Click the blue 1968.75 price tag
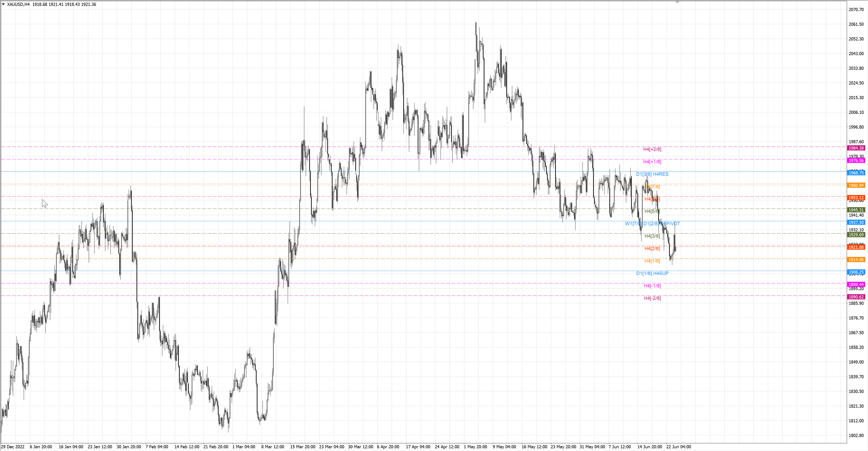868x451 pixels. (x=856, y=173)
